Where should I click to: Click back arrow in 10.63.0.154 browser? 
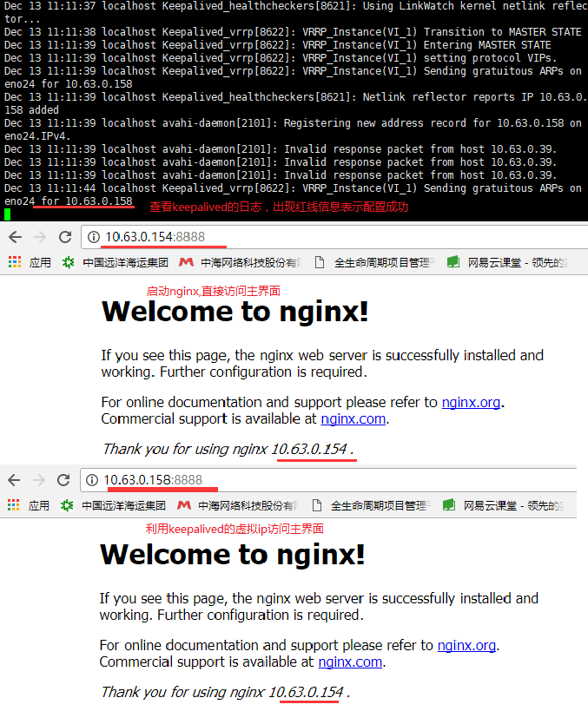coord(16,237)
